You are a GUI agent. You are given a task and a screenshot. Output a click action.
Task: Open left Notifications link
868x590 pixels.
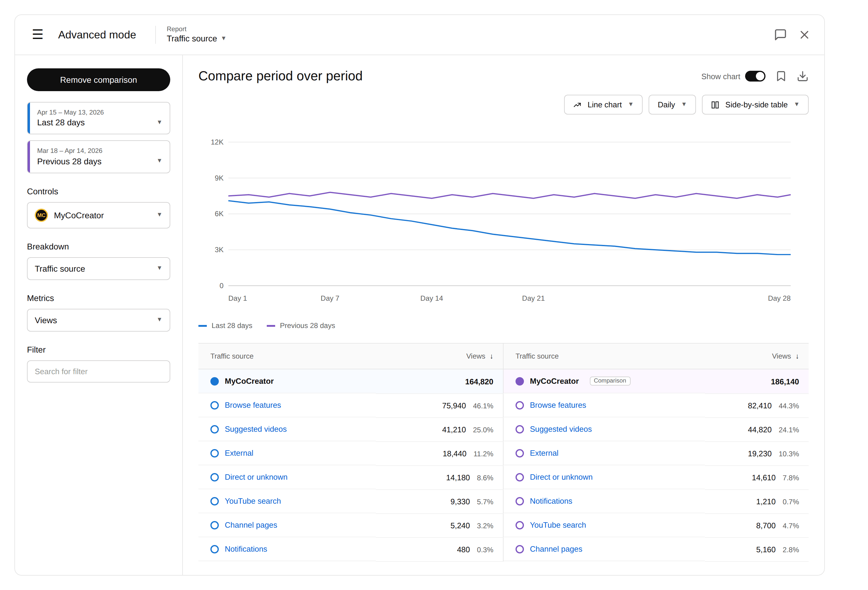click(246, 549)
